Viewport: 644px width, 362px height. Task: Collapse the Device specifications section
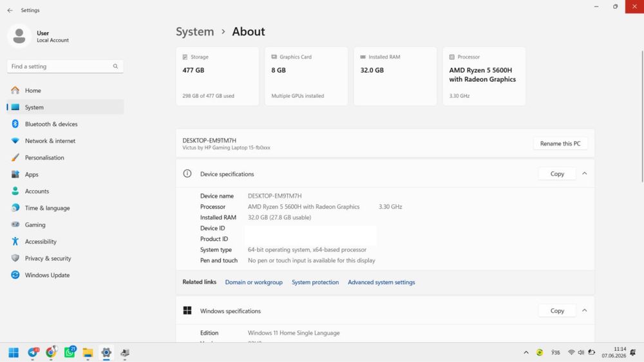point(585,174)
